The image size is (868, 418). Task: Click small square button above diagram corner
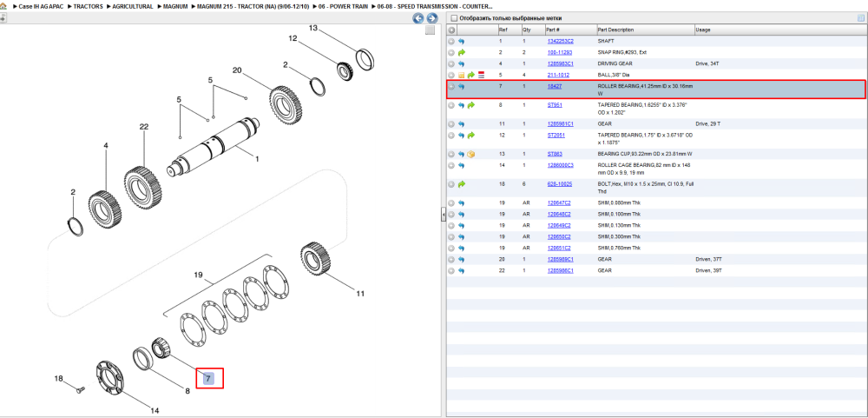[431, 30]
